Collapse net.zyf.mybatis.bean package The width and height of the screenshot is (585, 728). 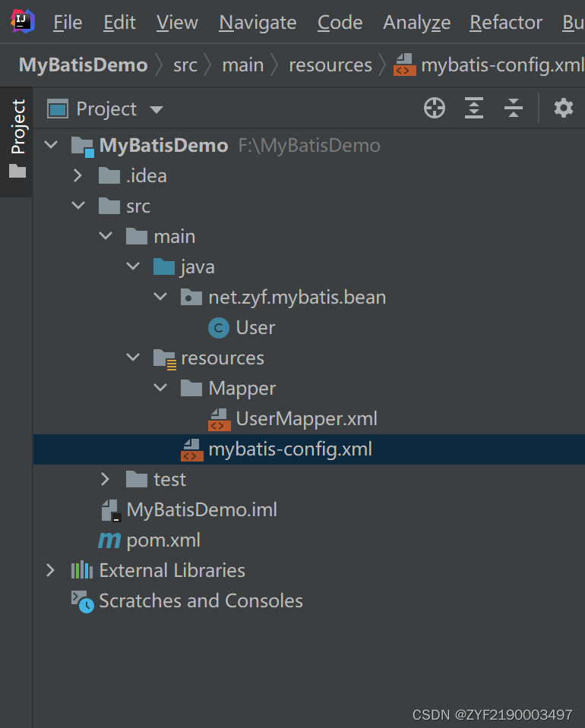[x=160, y=296]
